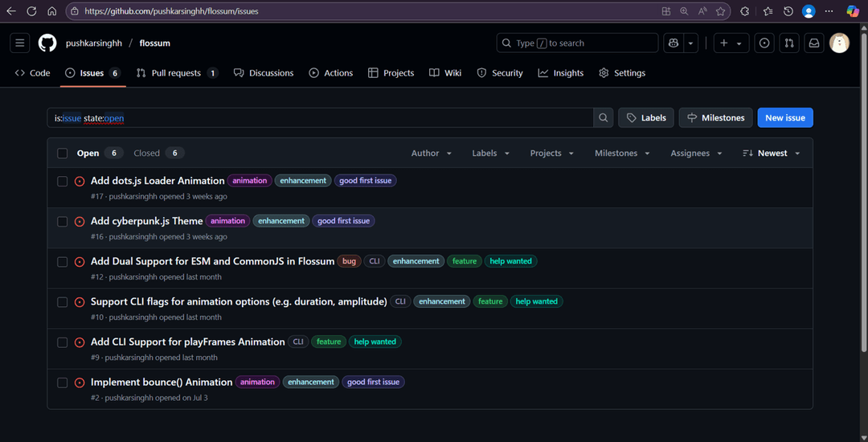Tick the select-all issues checkbox
Viewport: 868px width, 442px height.
click(x=63, y=153)
